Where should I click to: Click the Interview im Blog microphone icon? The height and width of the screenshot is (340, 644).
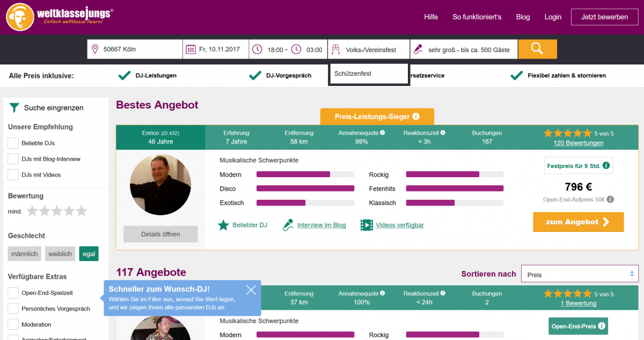point(288,225)
